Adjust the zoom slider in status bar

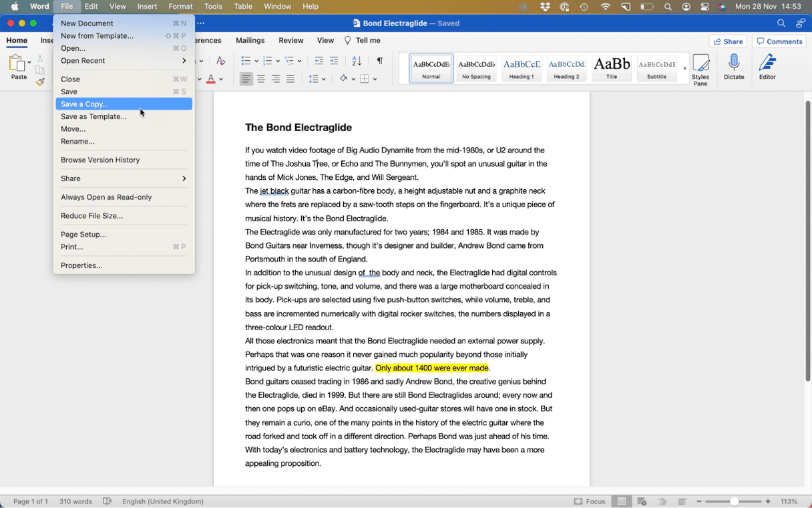coord(734,501)
